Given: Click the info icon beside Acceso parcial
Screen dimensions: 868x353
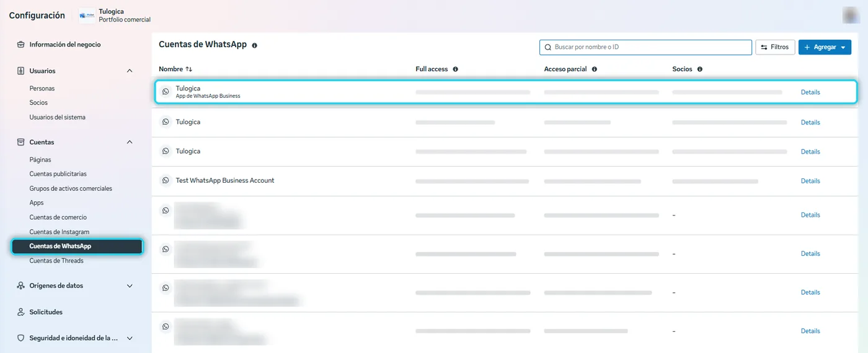Looking at the screenshot, I should pos(594,69).
